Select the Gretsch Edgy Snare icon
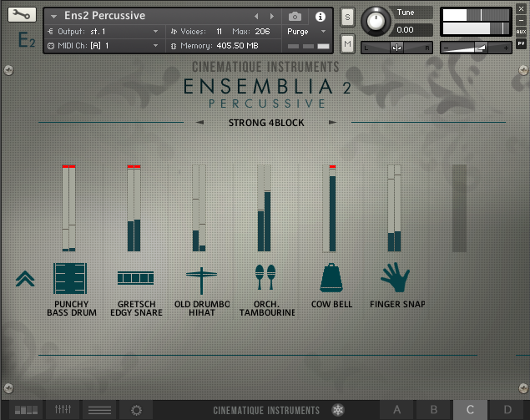Viewport: 530px width, 420px height. click(135, 278)
